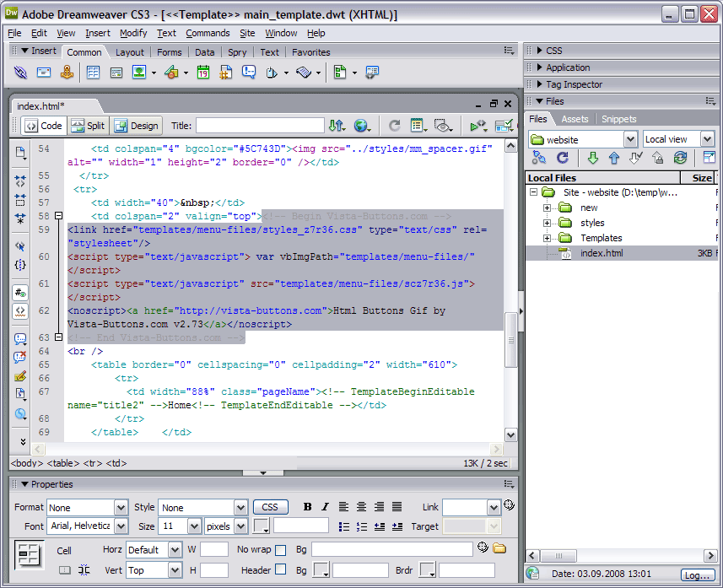Open the Log button in Files panel
The width and height of the screenshot is (723, 588).
point(697,575)
